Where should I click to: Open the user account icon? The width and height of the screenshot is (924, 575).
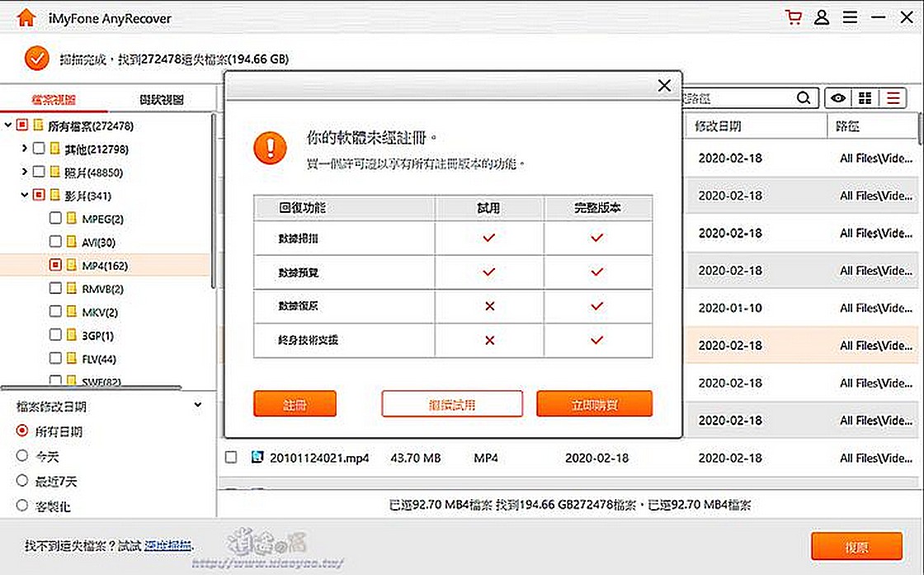[822, 17]
